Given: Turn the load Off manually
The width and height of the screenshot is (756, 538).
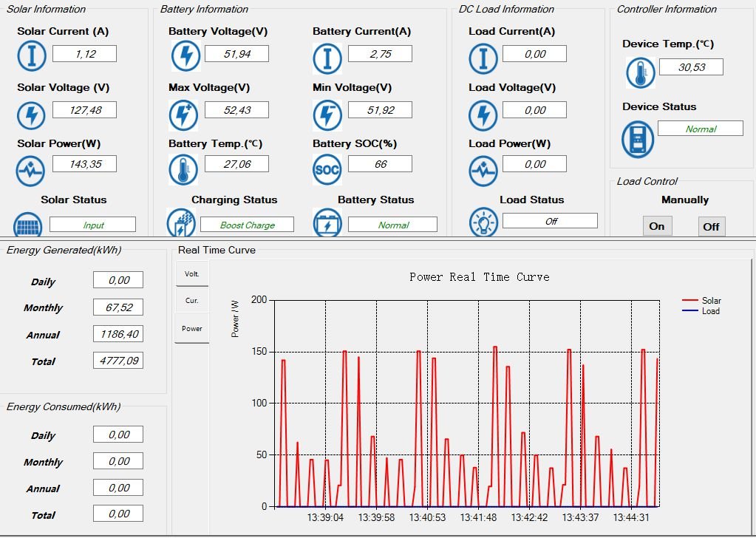Looking at the screenshot, I should point(711,226).
